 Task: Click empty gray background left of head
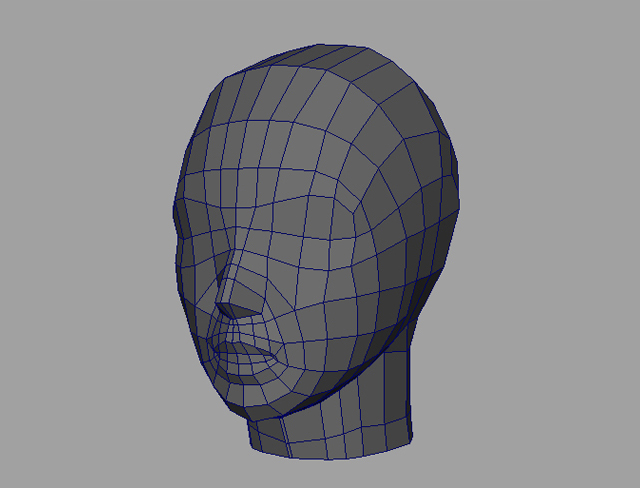point(80,250)
